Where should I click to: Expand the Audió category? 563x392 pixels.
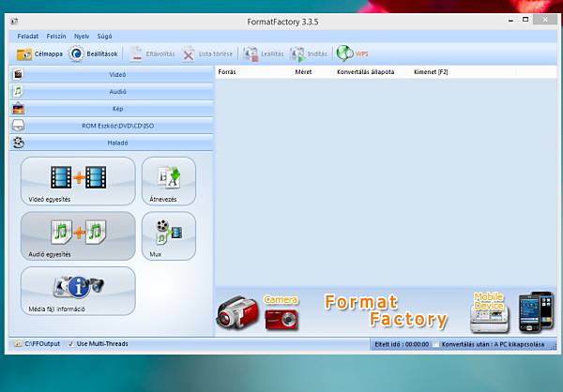pyautogui.click(x=112, y=92)
